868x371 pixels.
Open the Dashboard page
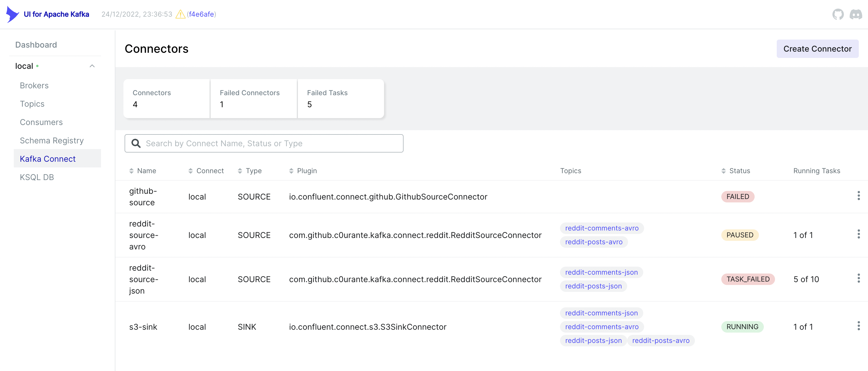tap(36, 45)
